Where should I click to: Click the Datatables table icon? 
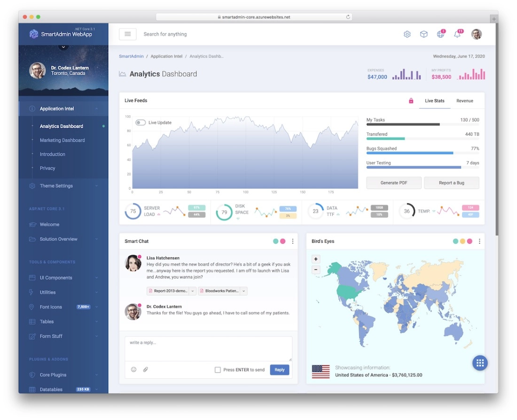(32, 389)
